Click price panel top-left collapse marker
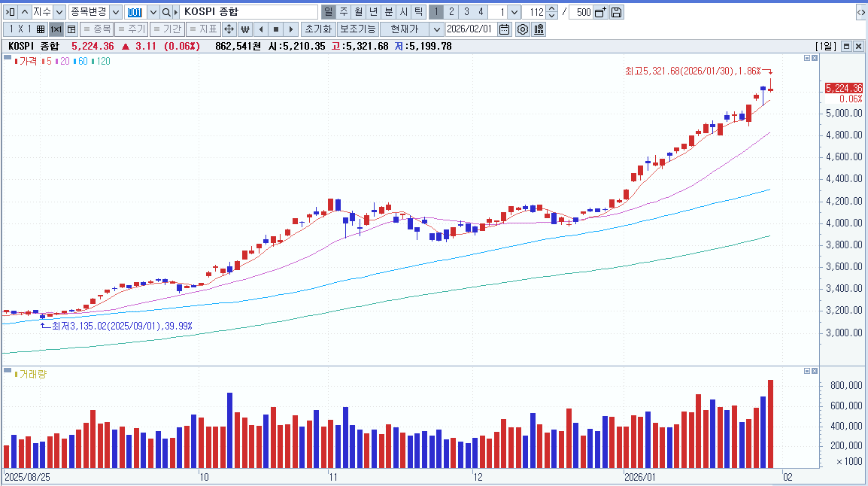Image resolution: width=868 pixels, height=486 pixels. [x=8, y=57]
